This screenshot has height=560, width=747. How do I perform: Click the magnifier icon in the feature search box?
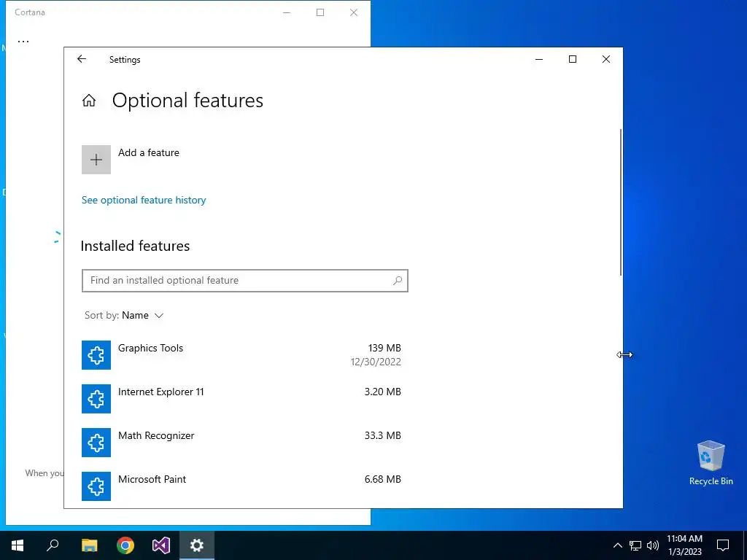[x=398, y=281]
